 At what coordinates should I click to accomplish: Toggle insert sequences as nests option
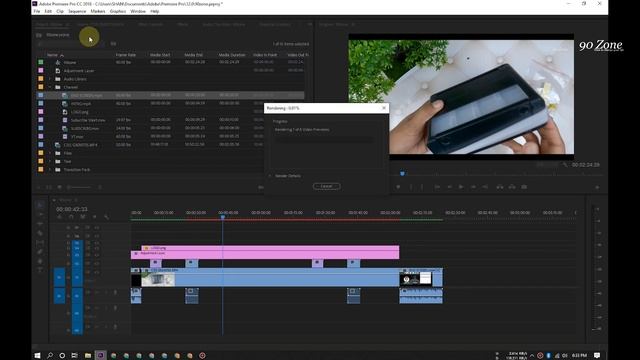tap(60, 217)
